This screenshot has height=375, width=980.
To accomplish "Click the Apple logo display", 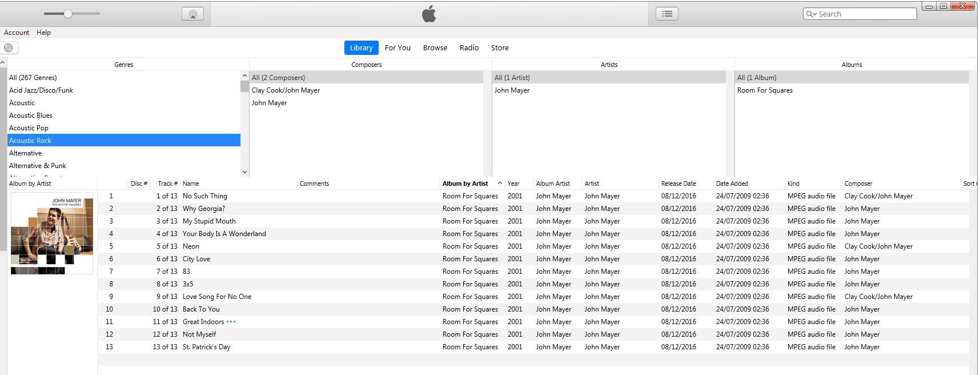I will point(429,14).
